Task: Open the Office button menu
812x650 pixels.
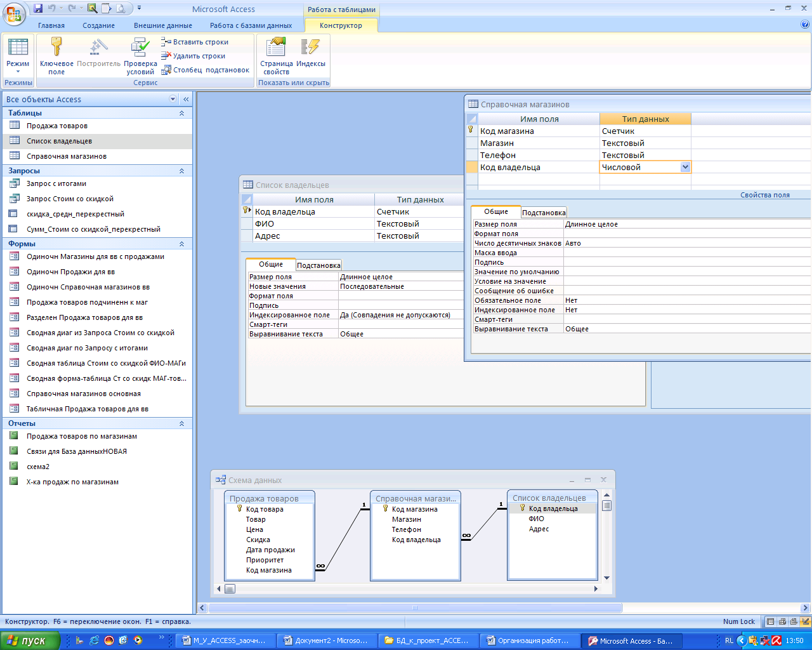Action: (14, 13)
